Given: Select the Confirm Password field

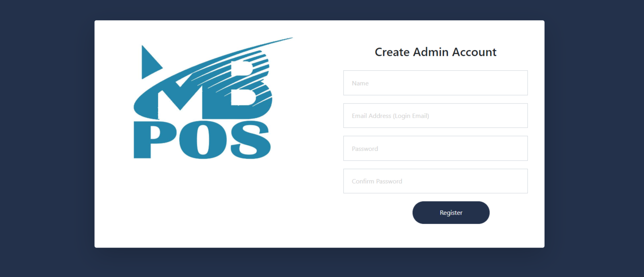Looking at the screenshot, I should coord(435,181).
